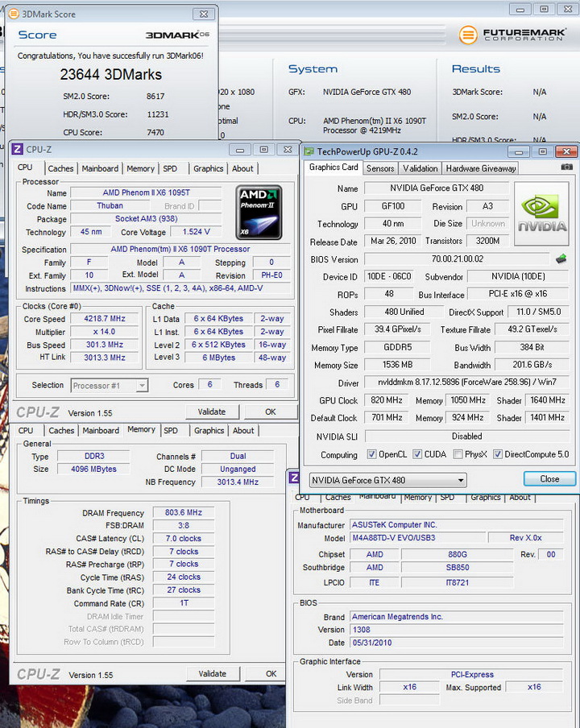Image resolution: width=580 pixels, height=728 pixels.
Task: Click OK in the top CPU-Z window
Action: tap(271, 412)
